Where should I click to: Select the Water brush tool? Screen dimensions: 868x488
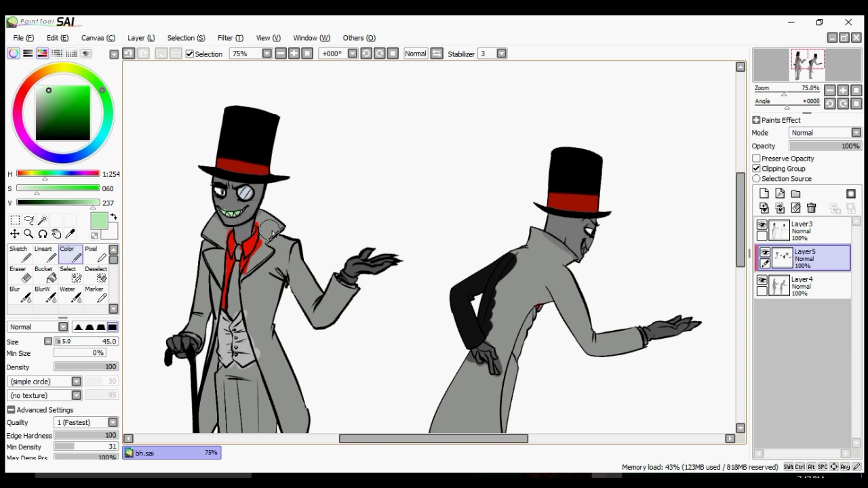pos(69,294)
